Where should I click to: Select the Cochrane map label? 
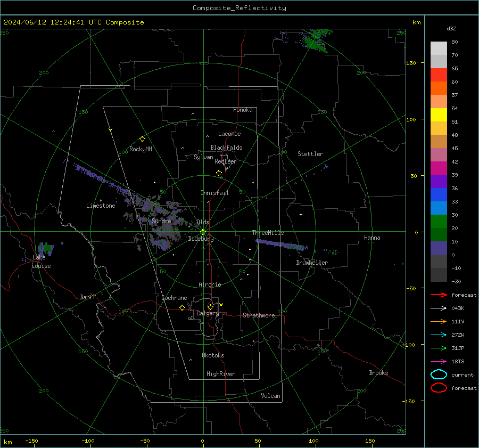point(174,298)
